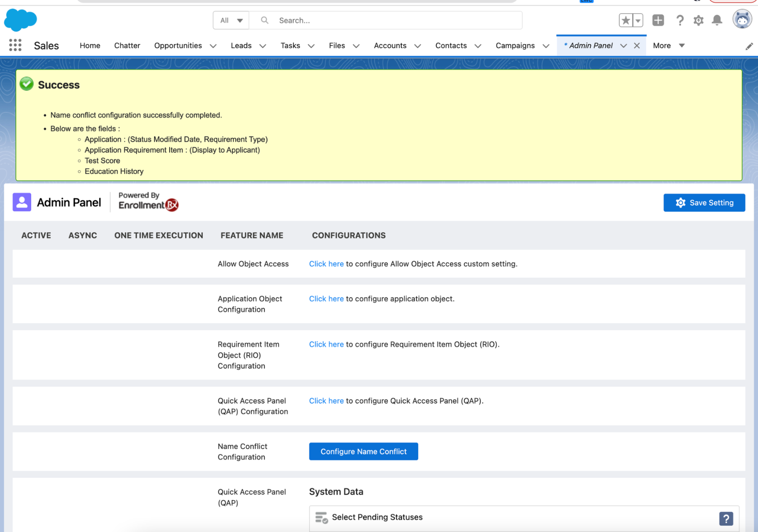758x532 pixels.
Task: Click the Salesforce cloud logo
Action: (20, 20)
